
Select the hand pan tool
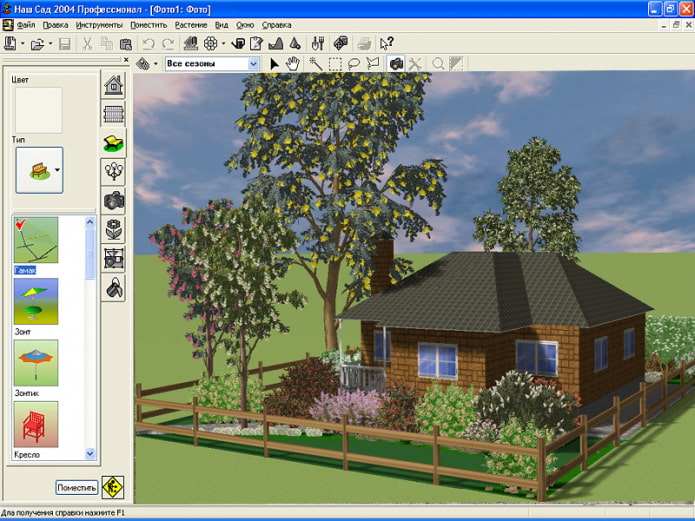[293, 64]
